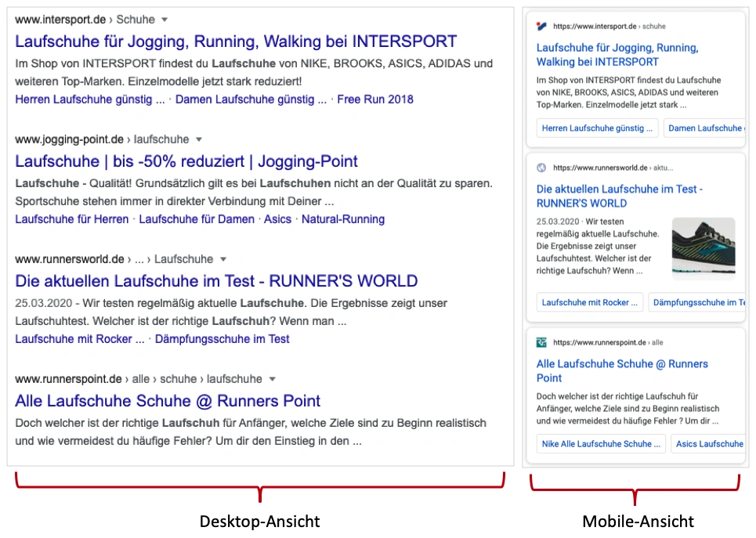This screenshot has height=538, width=756.
Task: Open the Jogging-Point 'bis -50% reduziert' result
Action: point(186,161)
